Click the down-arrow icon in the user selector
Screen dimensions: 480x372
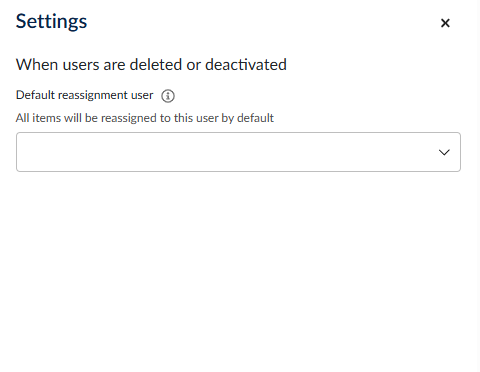(x=444, y=152)
